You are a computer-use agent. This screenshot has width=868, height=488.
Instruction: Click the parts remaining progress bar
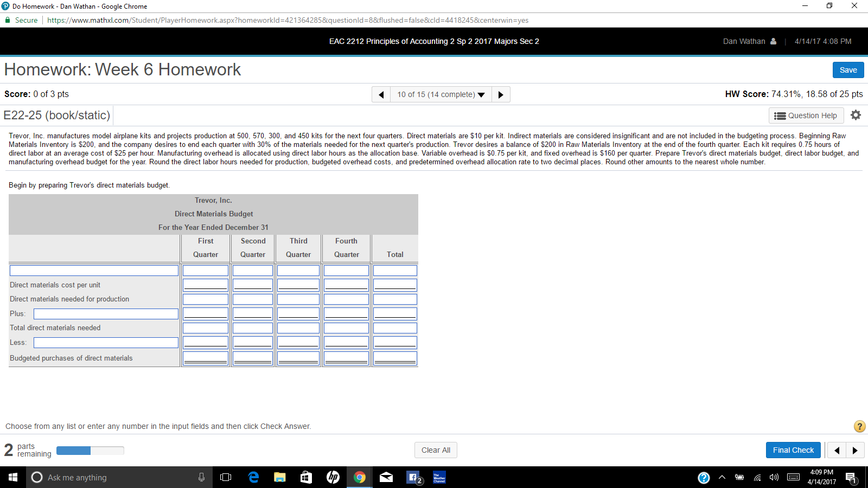coord(90,450)
